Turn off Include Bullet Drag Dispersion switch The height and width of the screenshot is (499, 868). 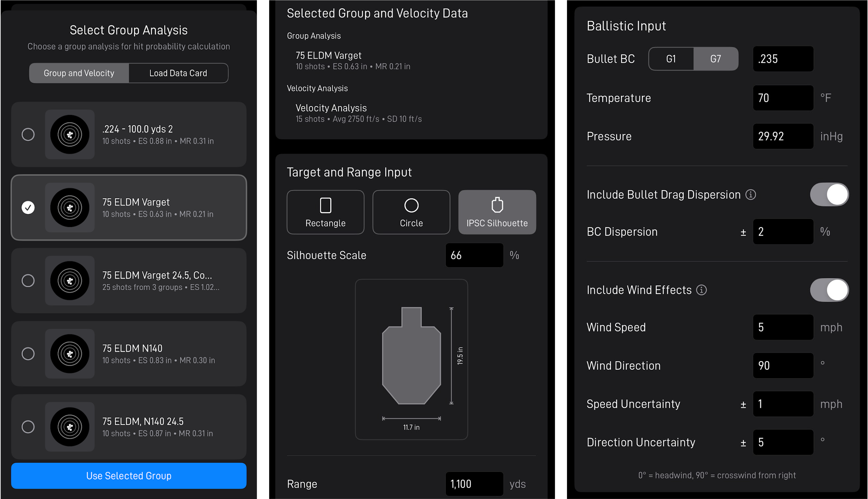829,194
